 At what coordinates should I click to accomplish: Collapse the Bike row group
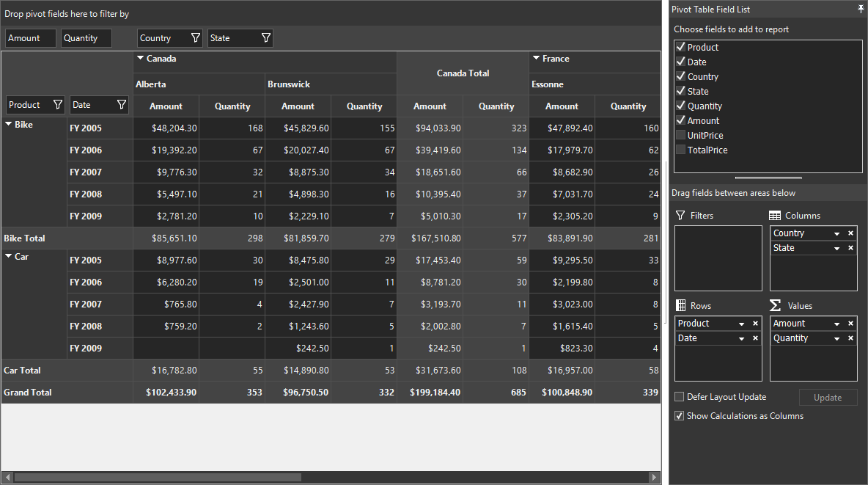[9, 124]
